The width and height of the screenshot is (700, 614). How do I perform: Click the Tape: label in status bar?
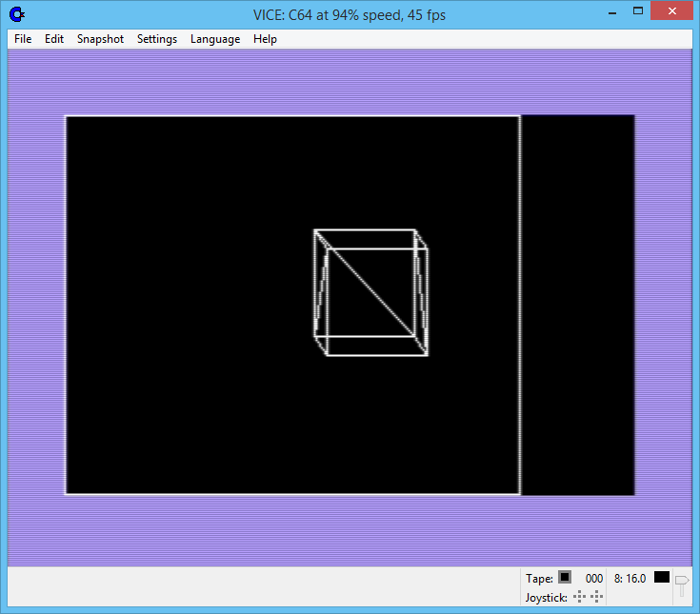(x=539, y=579)
